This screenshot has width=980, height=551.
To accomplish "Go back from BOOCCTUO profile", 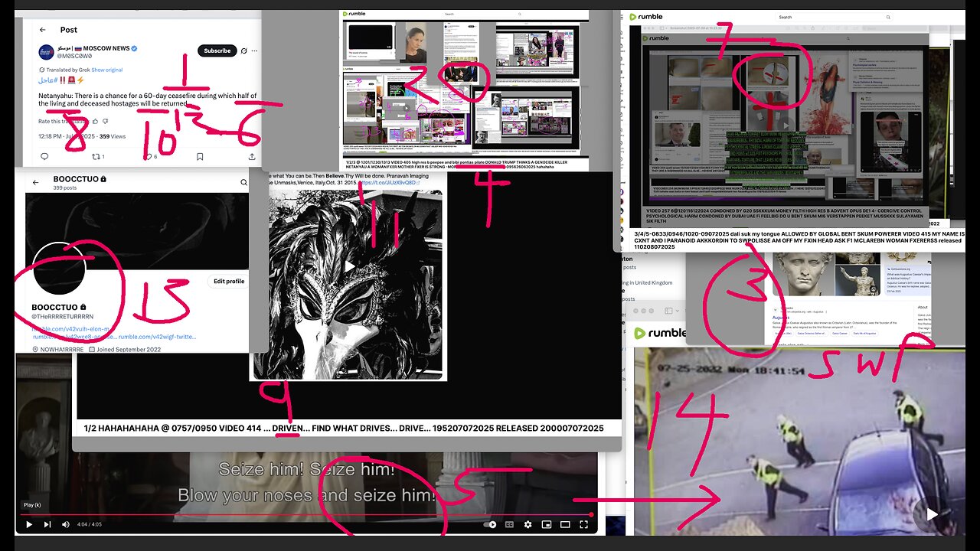I will (x=35, y=182).
